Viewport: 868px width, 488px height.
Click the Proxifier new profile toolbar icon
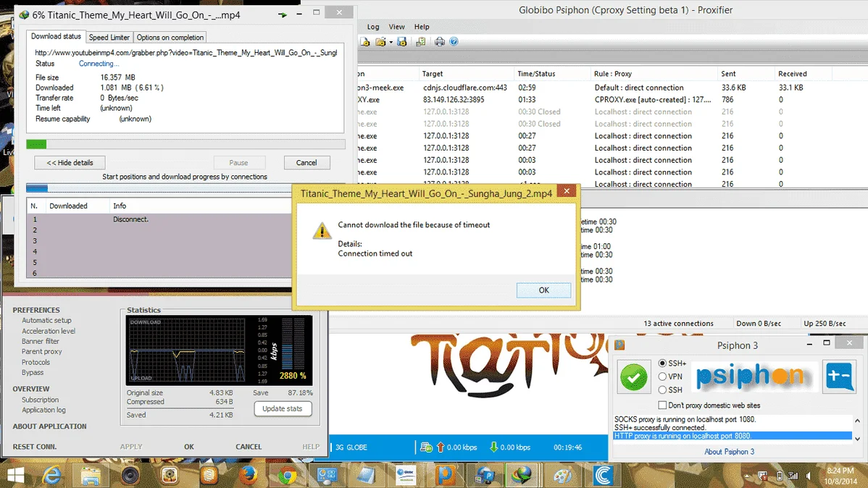click(x=364, y=41)
